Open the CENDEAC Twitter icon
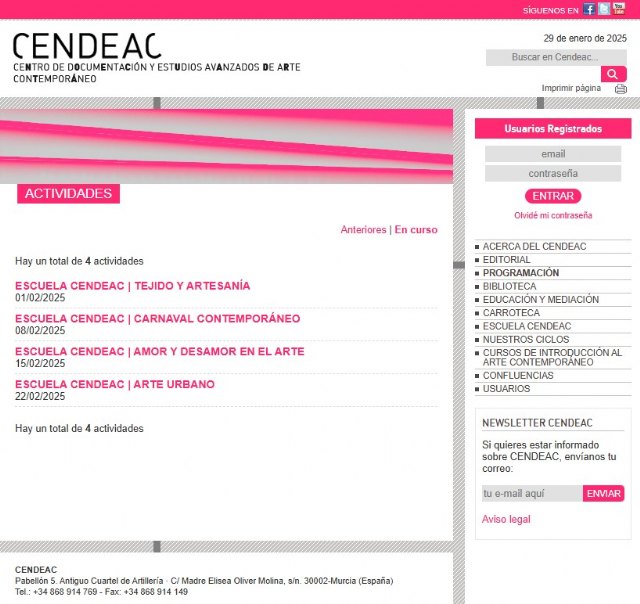This screenshot has width=640, height=604. click(x=604, y=9)
